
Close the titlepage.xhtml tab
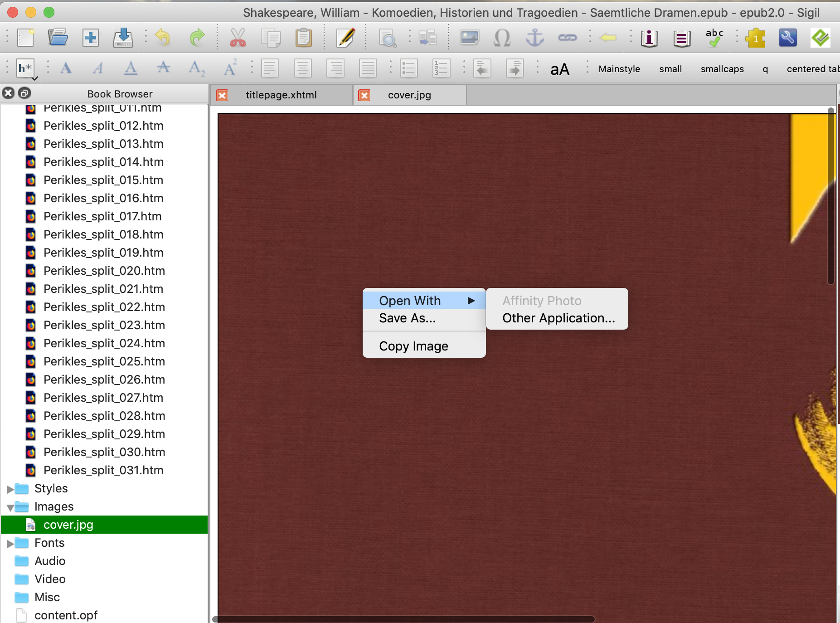point(222,95)
